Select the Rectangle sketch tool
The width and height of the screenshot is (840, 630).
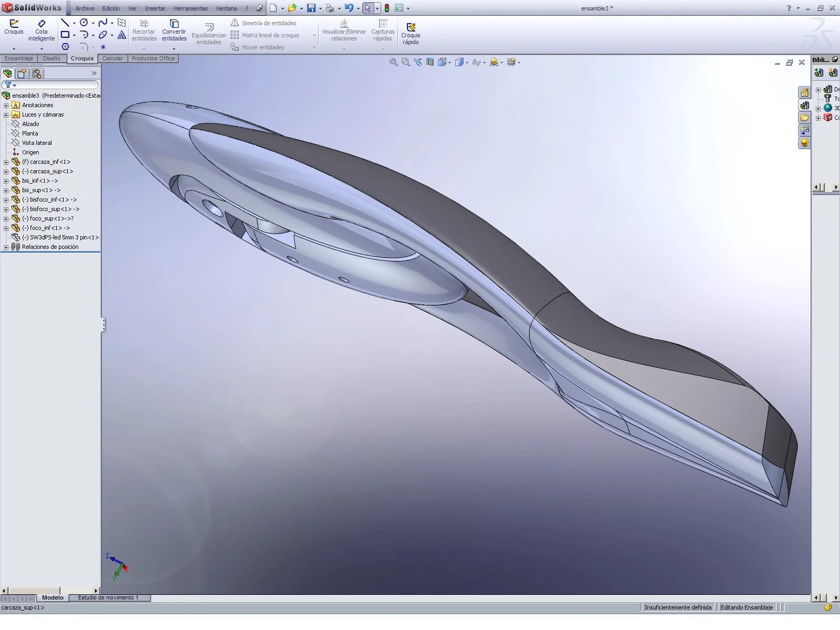[x=65, y=35]
